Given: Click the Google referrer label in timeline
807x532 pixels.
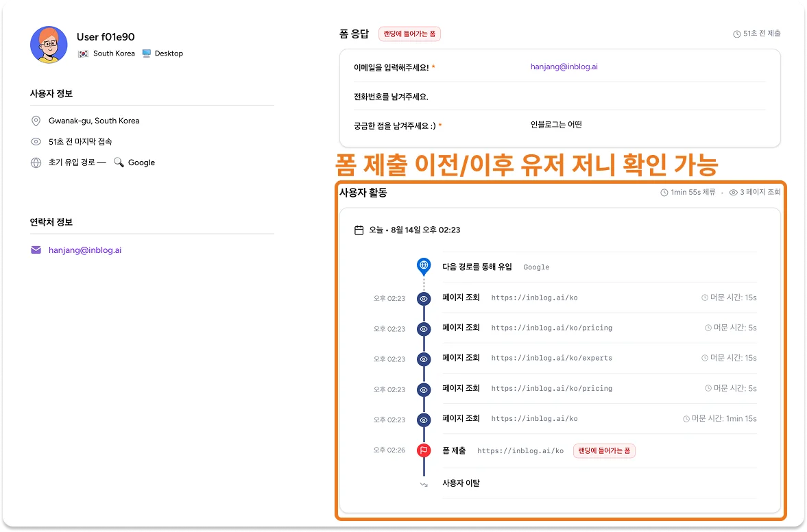Looking at the screenshot, I should [536, 267].
